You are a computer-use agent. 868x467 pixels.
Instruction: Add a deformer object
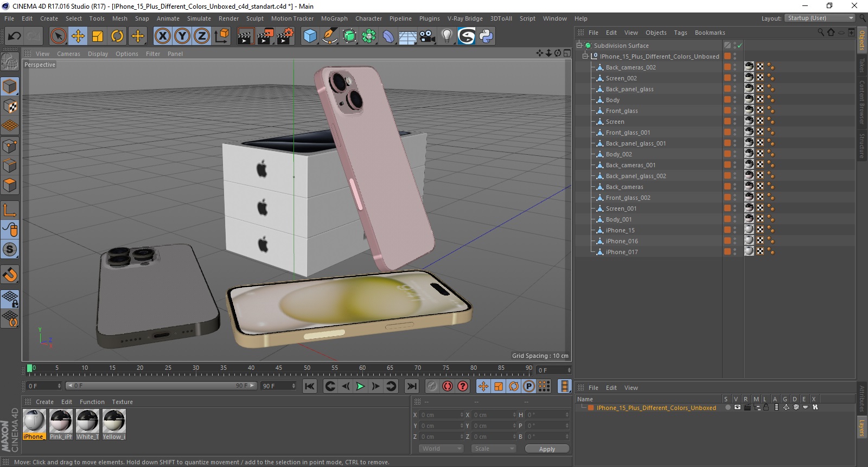[x=388, y=36]
